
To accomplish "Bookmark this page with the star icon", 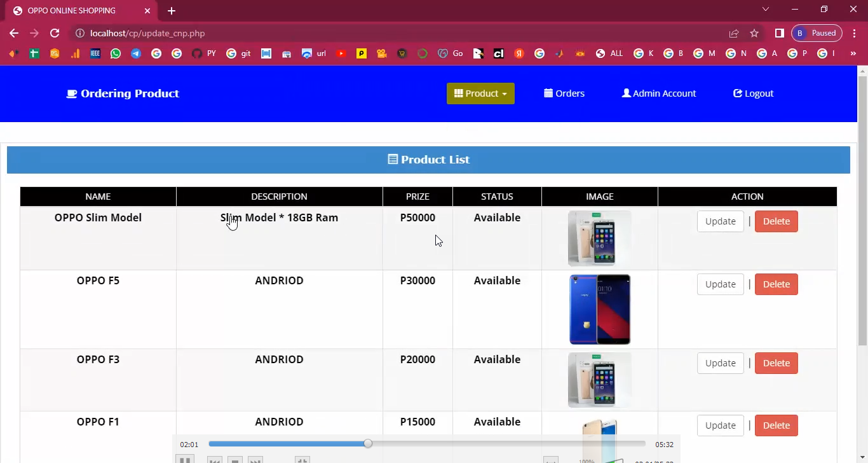I will [754, 33].
